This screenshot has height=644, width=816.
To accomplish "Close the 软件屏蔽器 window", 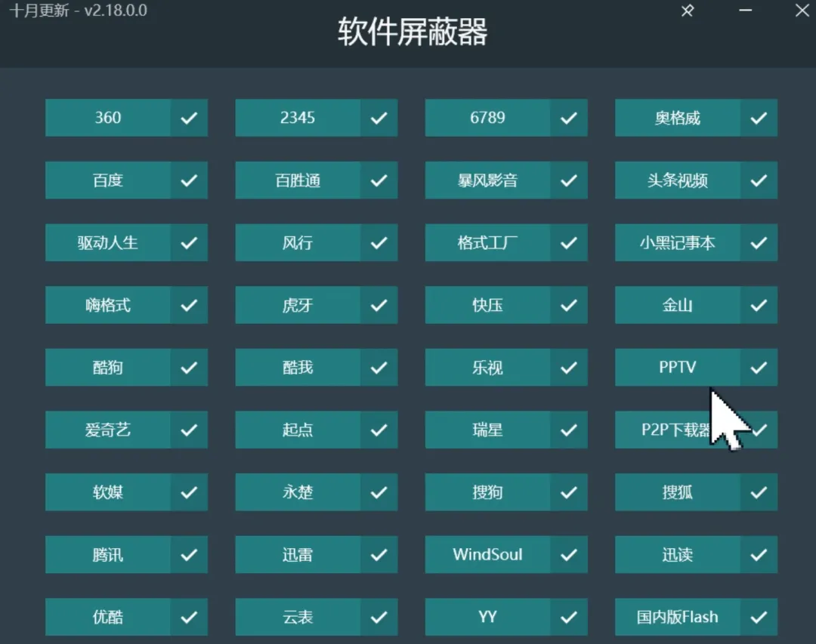I will [x=802, y=11].
